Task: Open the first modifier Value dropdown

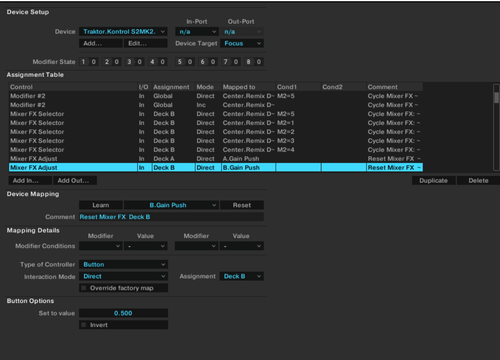Action: (146, 246)
